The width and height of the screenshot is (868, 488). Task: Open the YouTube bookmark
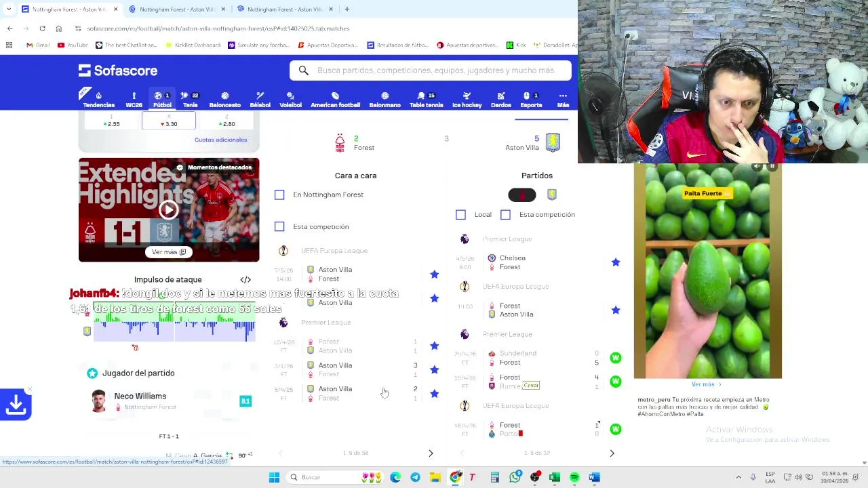[73, 45]
